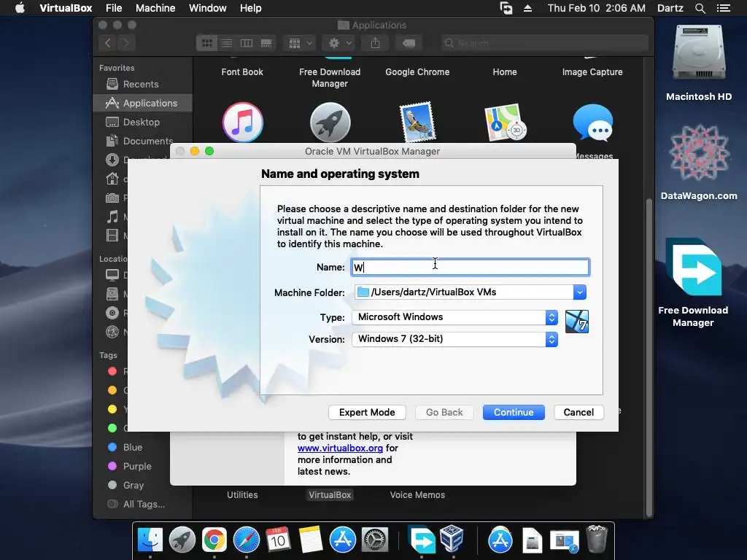
Task: Click the Spotlight search icon
Action: click(700, 8)
